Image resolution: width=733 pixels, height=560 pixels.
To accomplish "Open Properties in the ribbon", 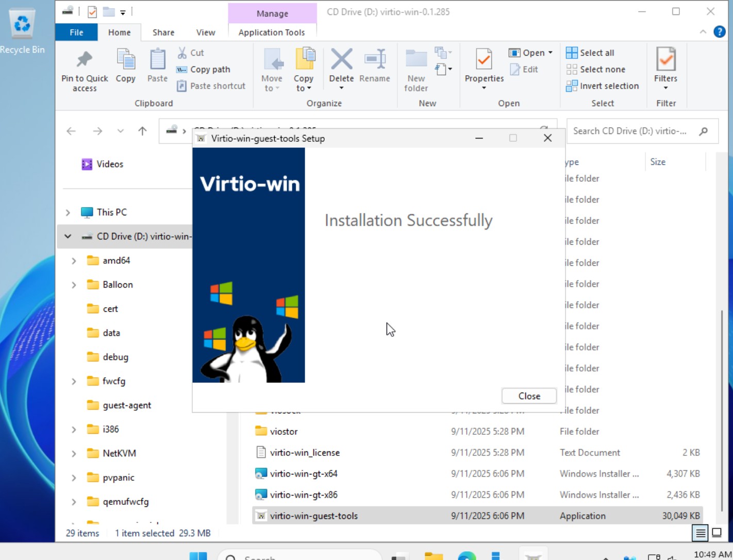I will point(484,60).
